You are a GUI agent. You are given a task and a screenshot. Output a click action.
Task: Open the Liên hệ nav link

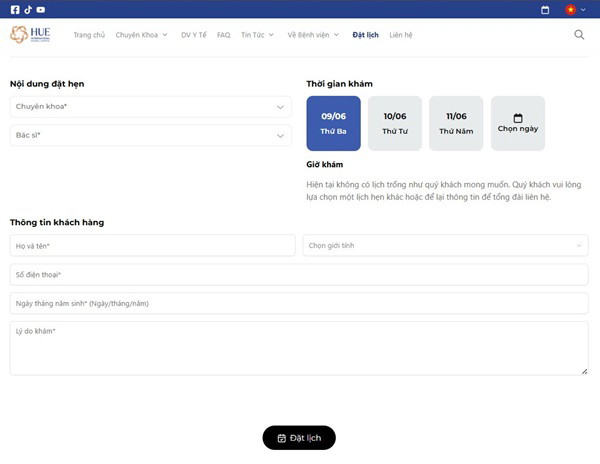401,35
